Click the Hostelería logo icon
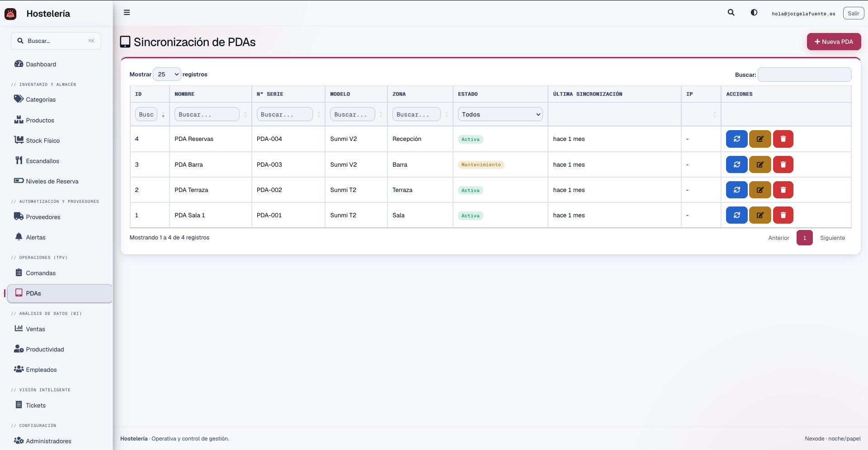The height and width of the screenshot is (450, 868). click(x=10, y=14)
